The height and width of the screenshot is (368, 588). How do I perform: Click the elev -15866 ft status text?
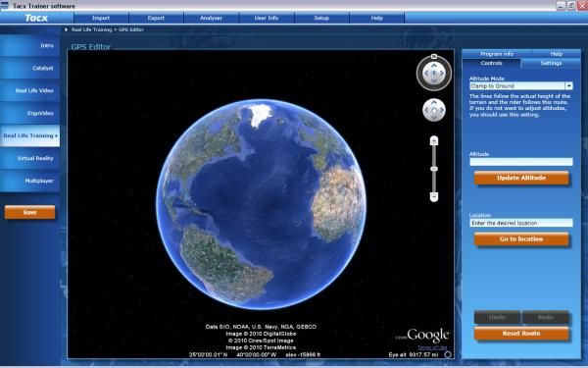(x=303, y=354)
